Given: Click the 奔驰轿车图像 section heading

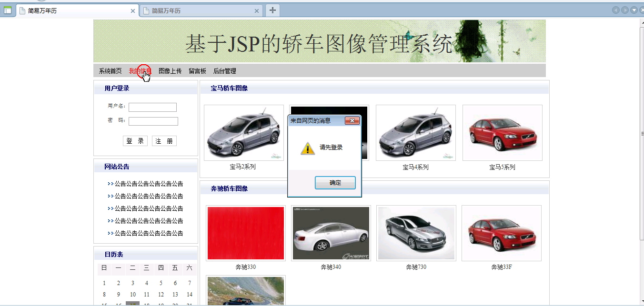Looking at the screenshot, I should coord(229,188).
